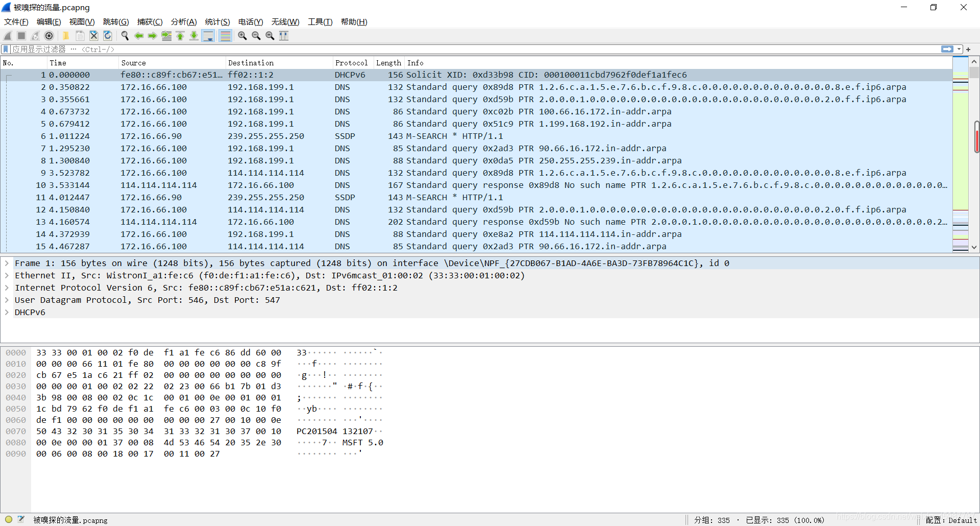
Task: Open the 工具(T) menu
Action: point(320,22)
